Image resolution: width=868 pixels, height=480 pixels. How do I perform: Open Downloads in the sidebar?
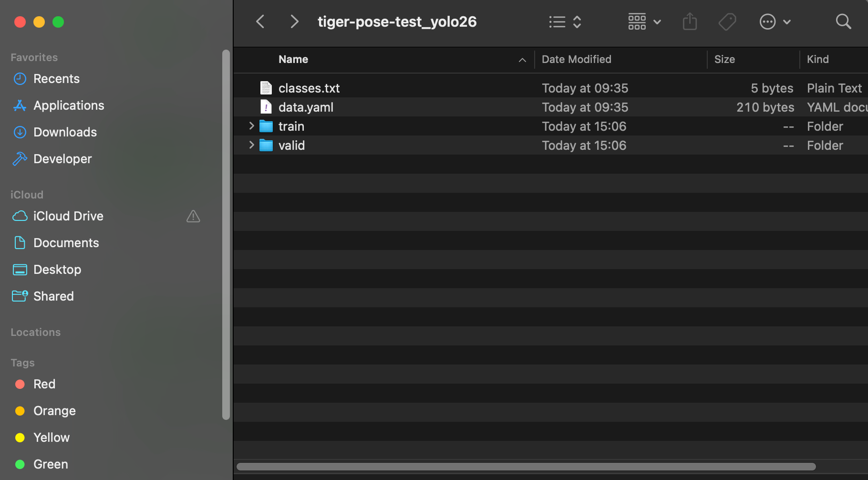[x=65, y=132]
